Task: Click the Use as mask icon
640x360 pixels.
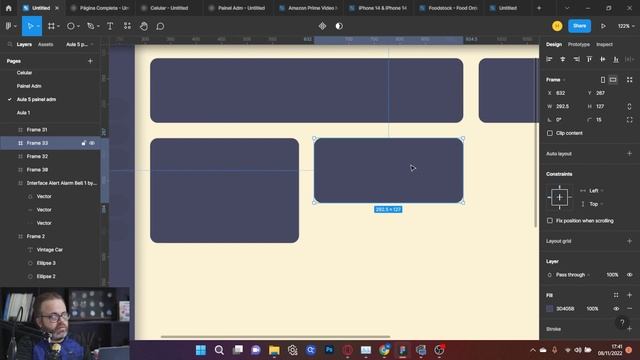Action: click(339, 26)
